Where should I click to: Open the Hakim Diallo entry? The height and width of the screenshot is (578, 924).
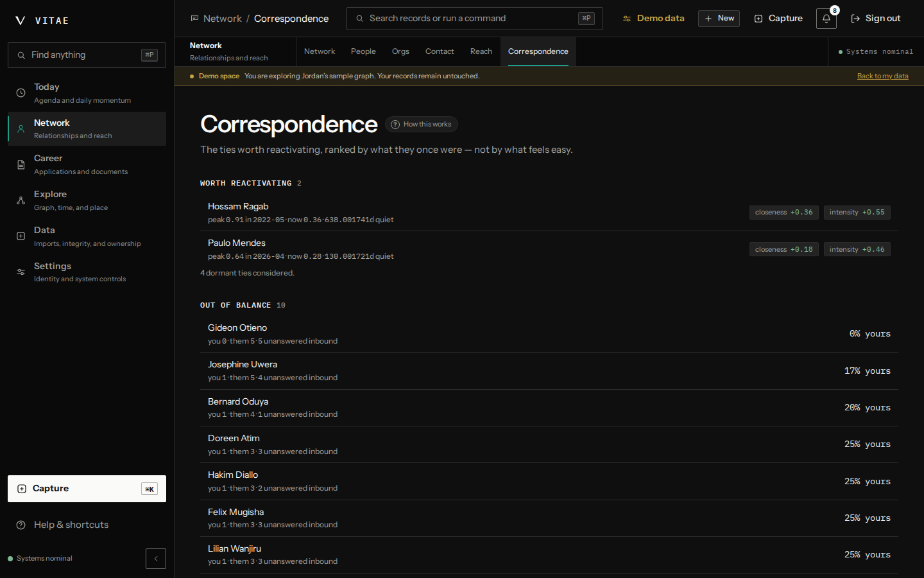tap(549, 481)
